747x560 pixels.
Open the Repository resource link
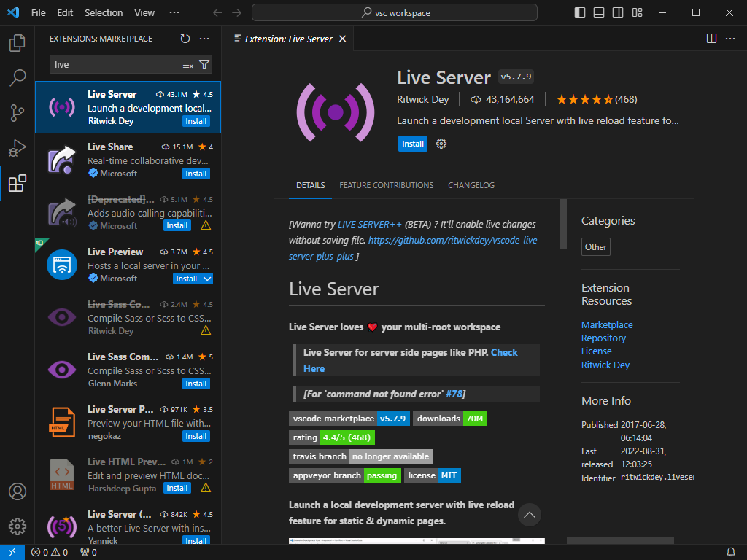click(603, 338)
